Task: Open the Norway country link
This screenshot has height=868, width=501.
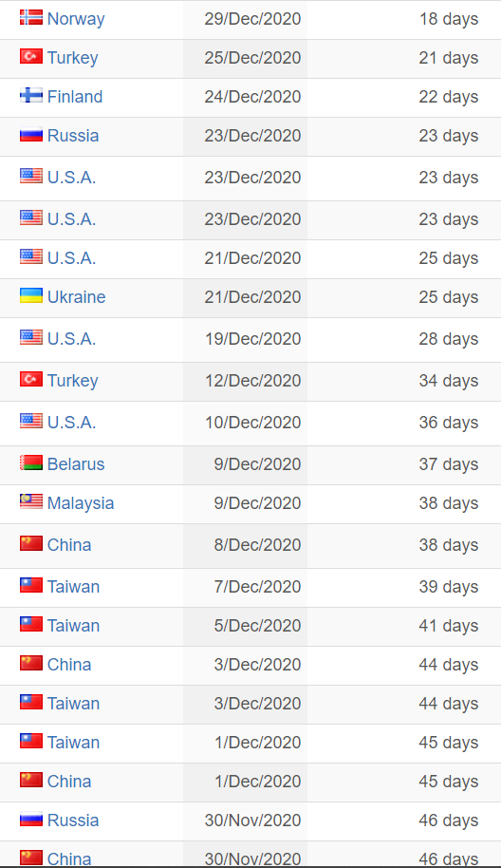Action: [x=76, y=19]
